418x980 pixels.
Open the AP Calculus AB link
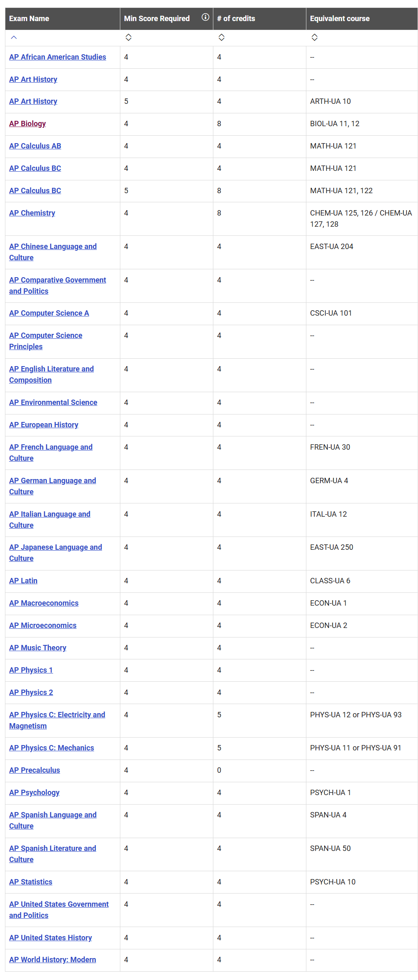point(35,146)
